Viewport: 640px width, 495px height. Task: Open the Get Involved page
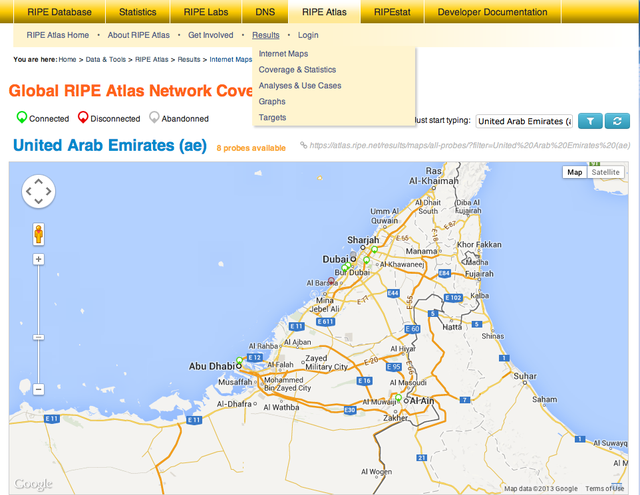tap(211, 35)
